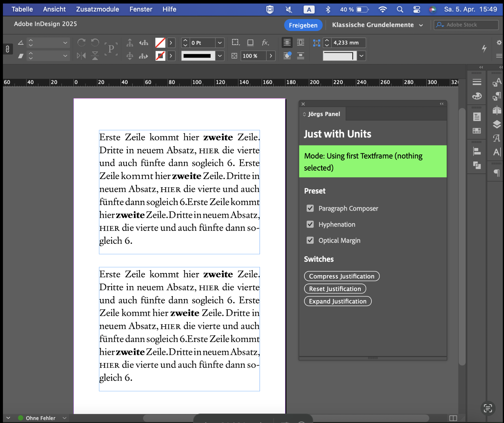Open the Ohne Fehler preflight dropdown

(x=65, y=418)
